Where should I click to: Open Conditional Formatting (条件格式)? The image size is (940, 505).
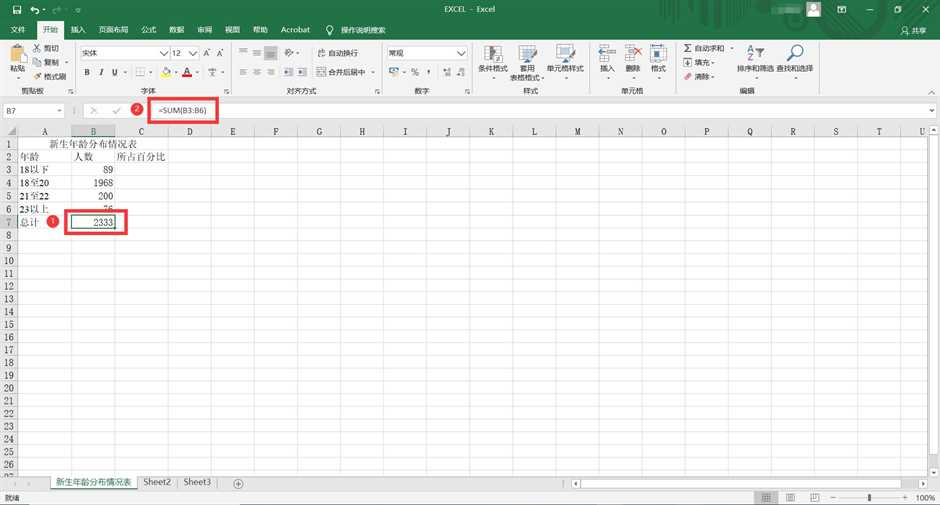pyautogui.click(x=492, y=58)
